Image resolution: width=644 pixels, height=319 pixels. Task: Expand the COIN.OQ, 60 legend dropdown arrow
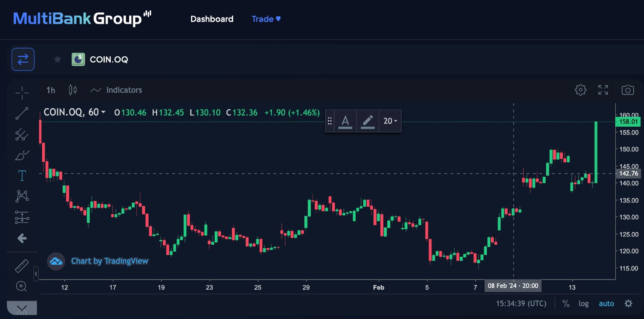(x=103, y=112)
